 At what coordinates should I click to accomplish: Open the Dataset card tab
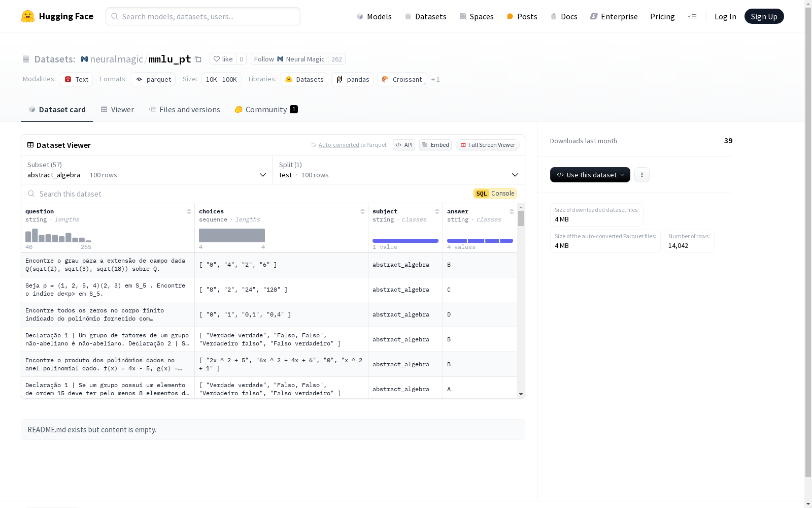pyautogui.click(x=57, y=110)
